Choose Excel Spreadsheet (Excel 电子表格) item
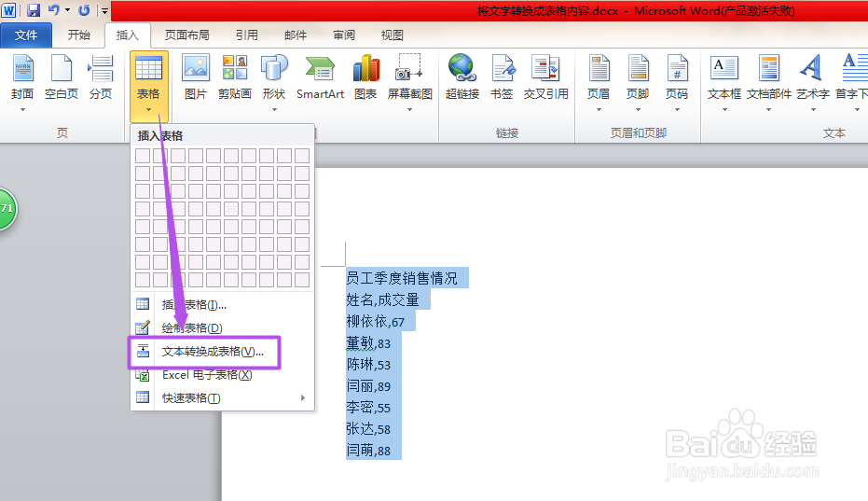The image size is (868, 501). point(223,375)
